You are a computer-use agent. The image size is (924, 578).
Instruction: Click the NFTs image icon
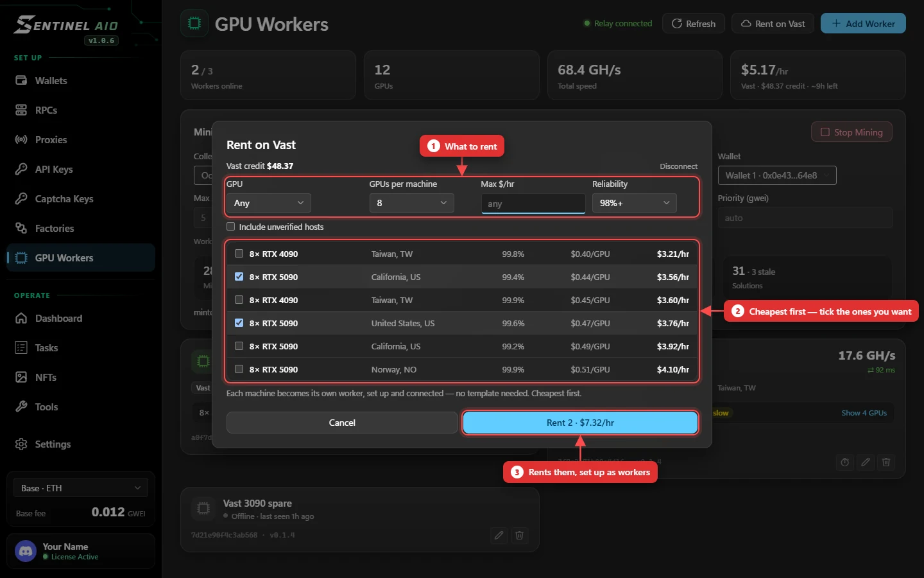tap(21, 377)
